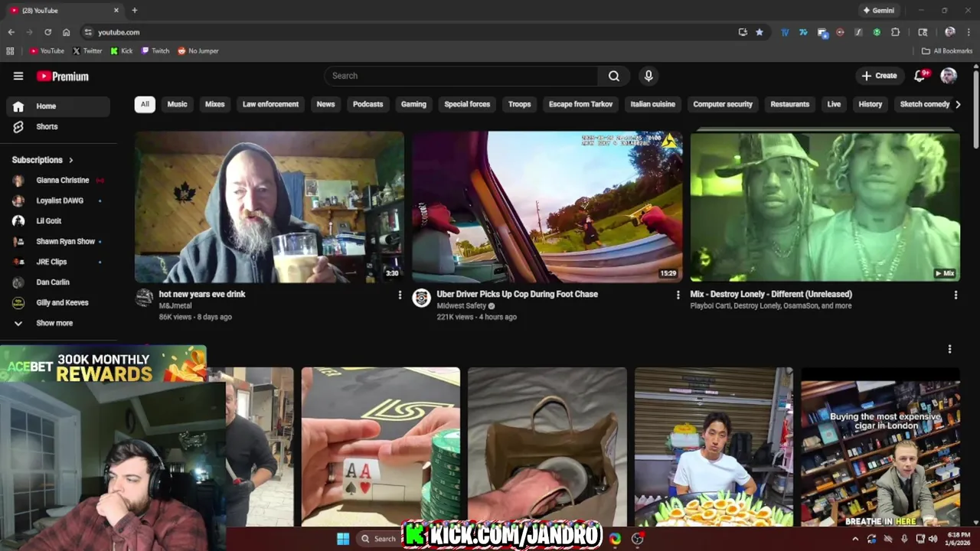Open the Shorts shelf three-dot menu

[x=949, y=349]
